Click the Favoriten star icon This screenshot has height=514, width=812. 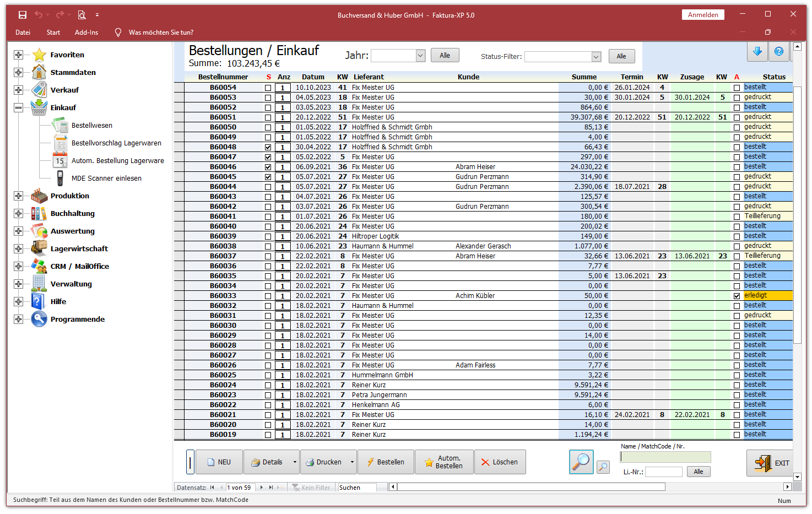tap(39, 55)
